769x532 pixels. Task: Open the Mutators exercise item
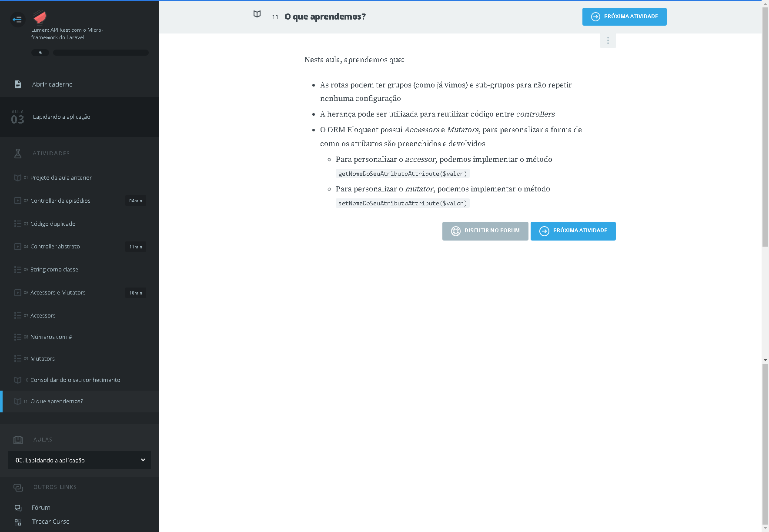coord(43,359)
